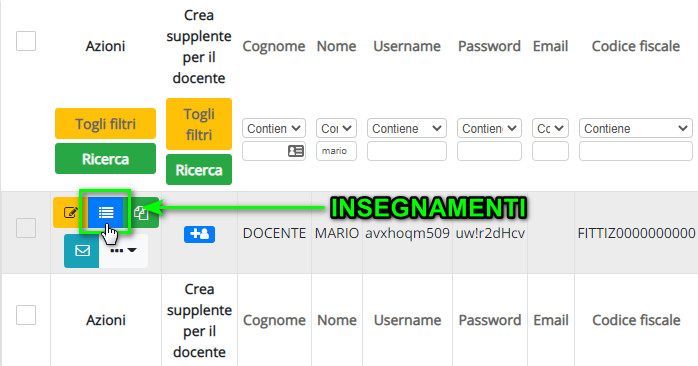Click the blue add substitute teacher icon
Image resolution: width=698 pixels, height=366 pixels.
(x=199, y=234)
